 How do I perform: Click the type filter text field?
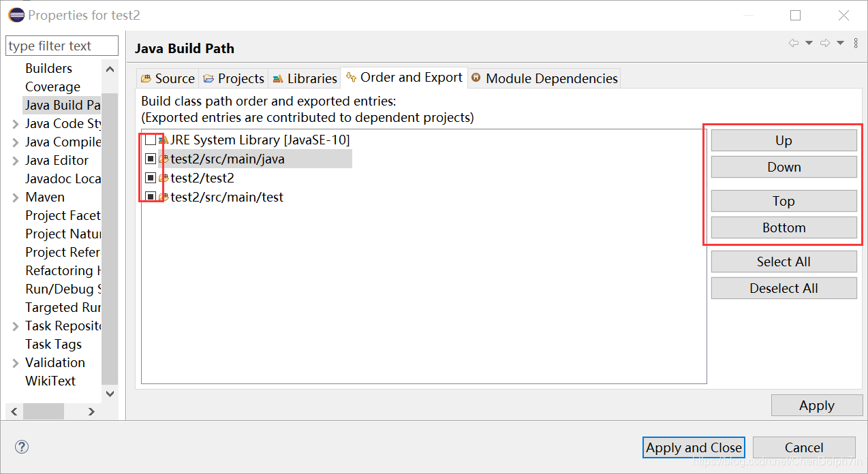point(61,45)
